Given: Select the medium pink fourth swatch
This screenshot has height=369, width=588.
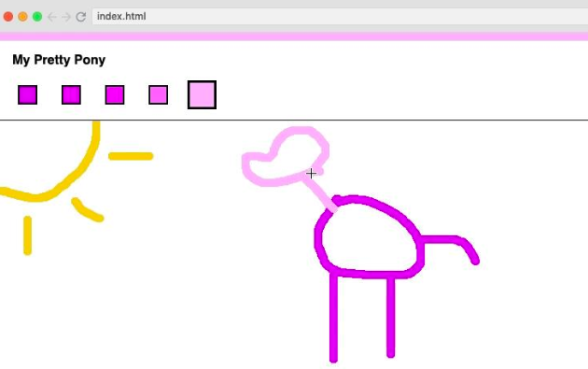Looking at the screenshot, I should pos(159,94).
